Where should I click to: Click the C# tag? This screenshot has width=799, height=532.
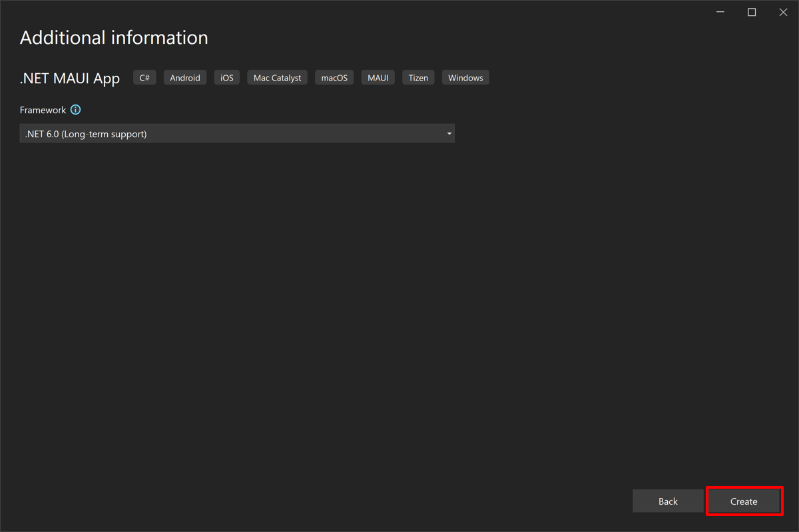point(144,78)
